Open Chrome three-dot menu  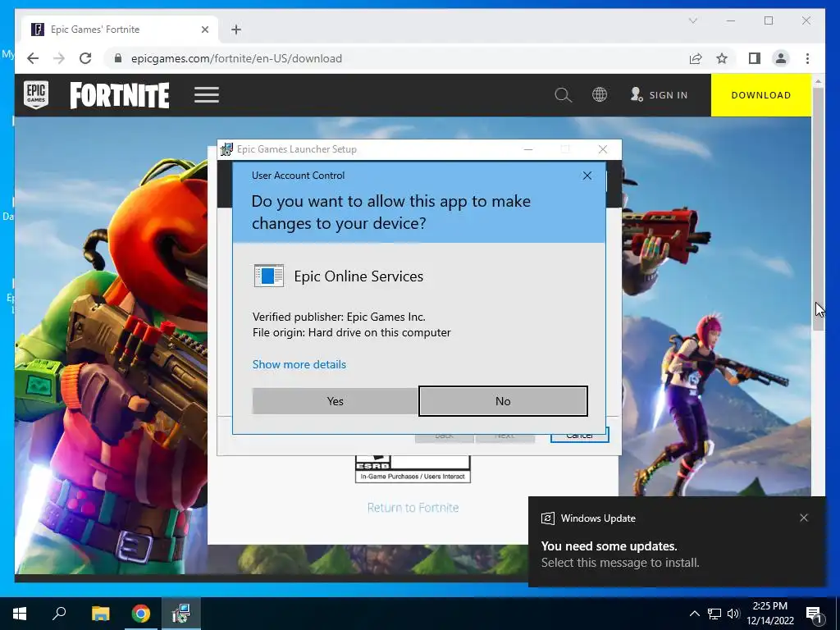[807, 58]
